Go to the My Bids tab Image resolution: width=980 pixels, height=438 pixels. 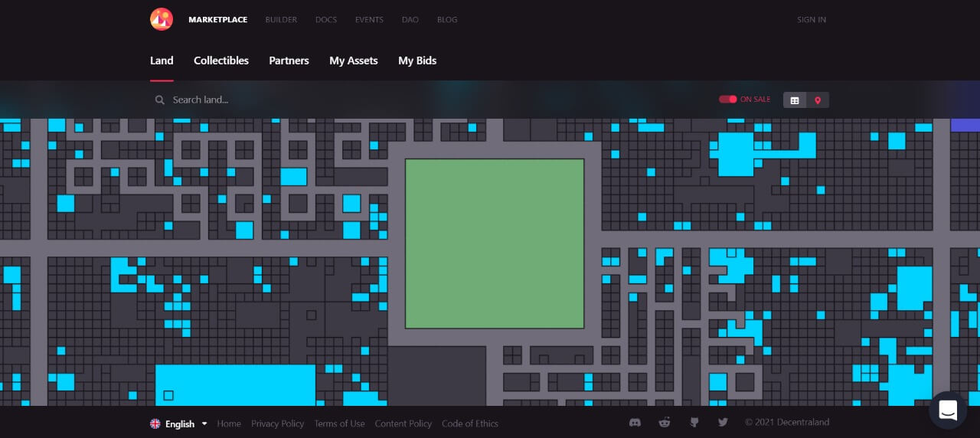coord(417,60)
